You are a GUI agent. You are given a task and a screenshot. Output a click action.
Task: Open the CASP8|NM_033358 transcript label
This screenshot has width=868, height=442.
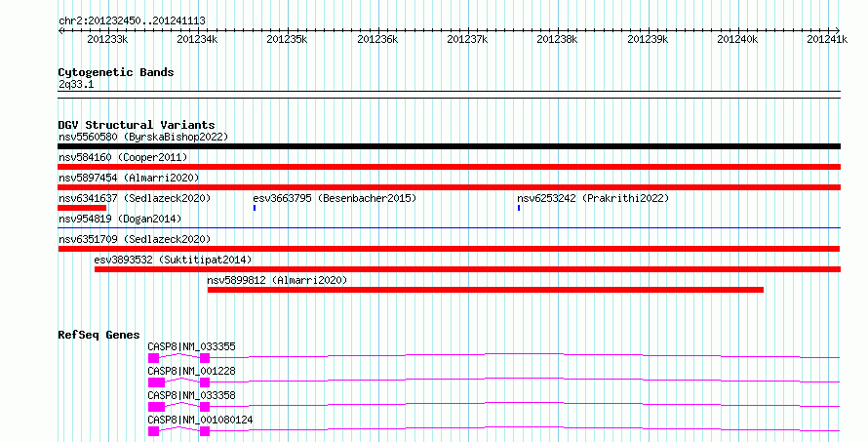click(x=191, y=395)
